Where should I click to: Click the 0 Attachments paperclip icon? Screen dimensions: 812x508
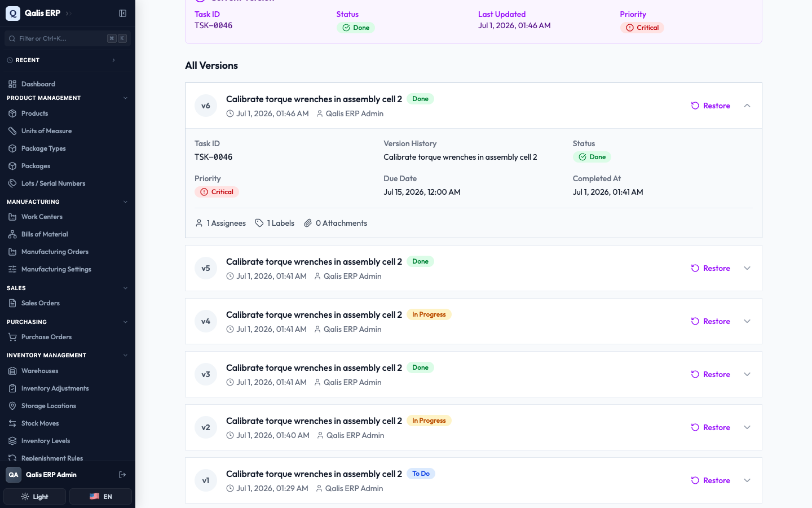(x=308, y=223)
